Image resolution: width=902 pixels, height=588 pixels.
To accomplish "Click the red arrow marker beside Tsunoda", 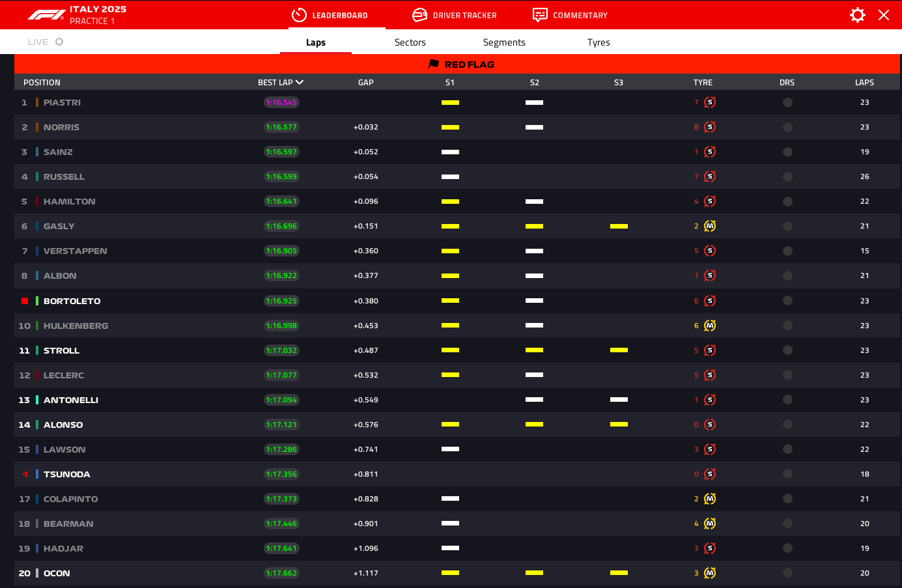I will click(x=25, y=474).
